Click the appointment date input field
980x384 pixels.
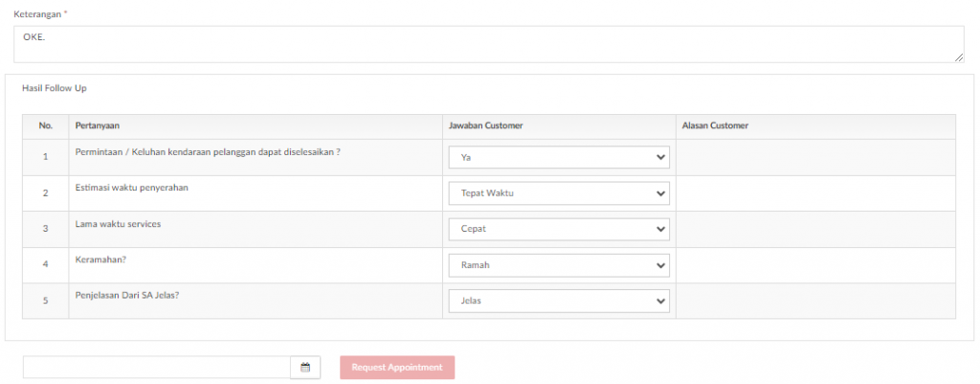click(157, 368)
